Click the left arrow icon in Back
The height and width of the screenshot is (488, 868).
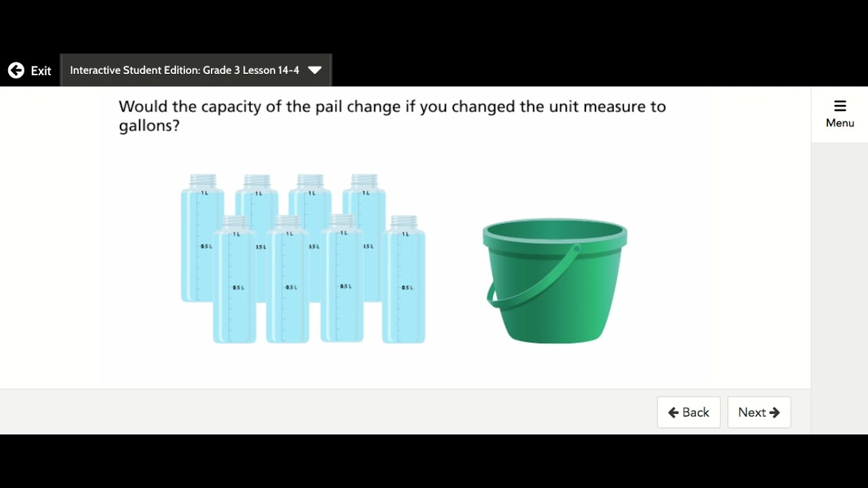point(673,412)
